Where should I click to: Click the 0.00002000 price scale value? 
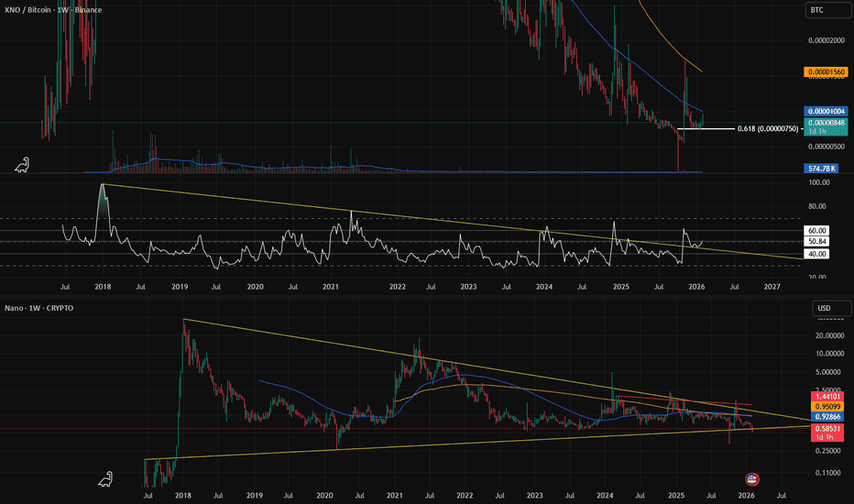coord(827,40)
